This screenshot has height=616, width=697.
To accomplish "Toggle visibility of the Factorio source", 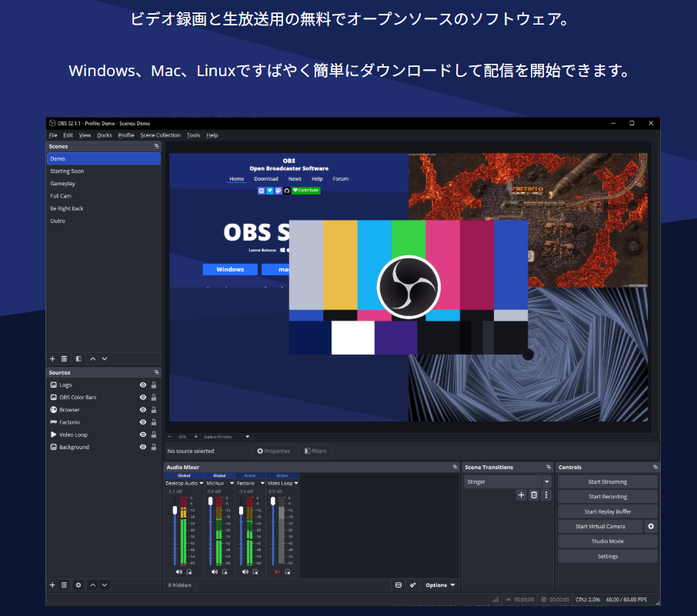I will 142,422.
